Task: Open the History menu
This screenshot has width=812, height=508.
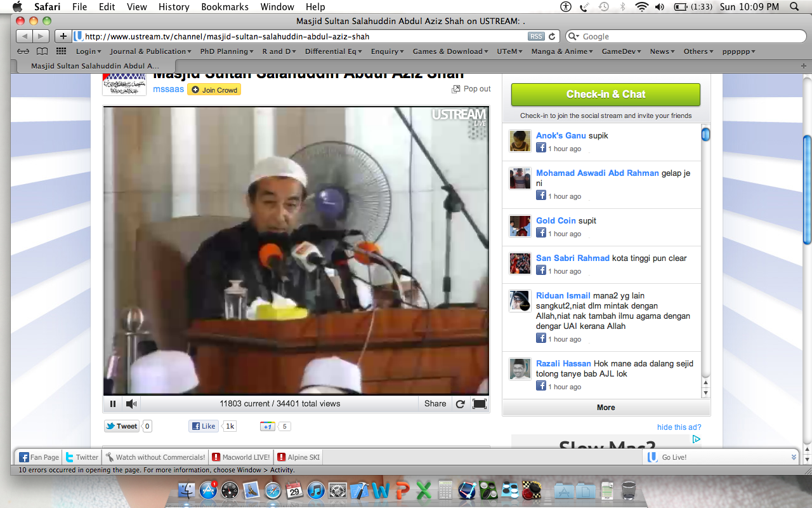Action: 174,7
